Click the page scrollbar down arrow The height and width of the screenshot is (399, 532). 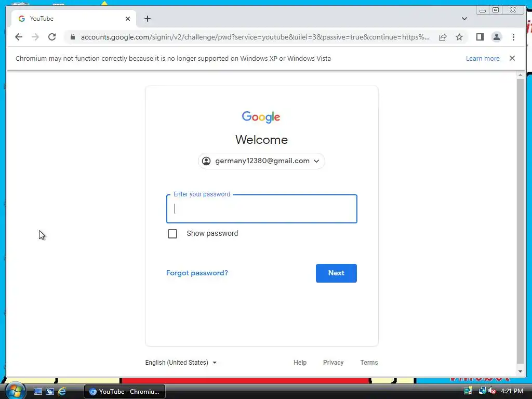click(520, 371)
